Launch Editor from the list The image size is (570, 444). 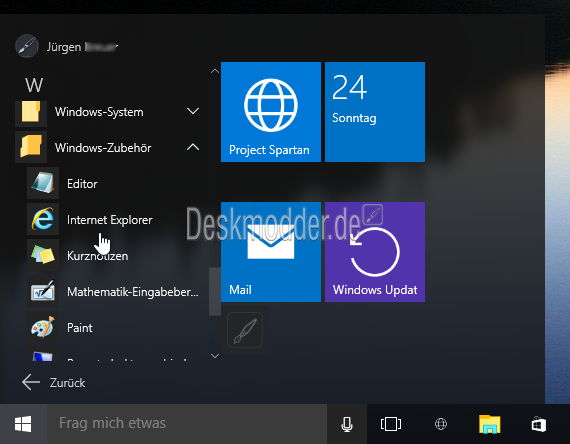pyautogui.click(x=114, y=183)
